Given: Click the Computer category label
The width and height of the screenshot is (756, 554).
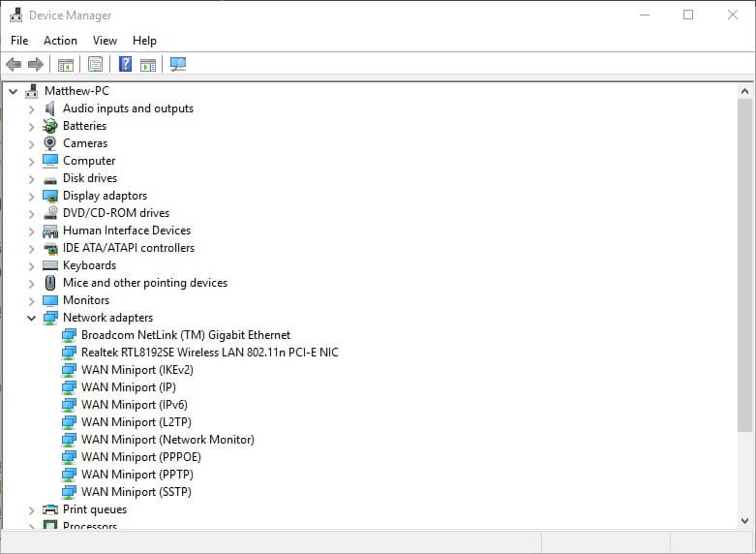Looking at the screenshot, I should 89,160.
